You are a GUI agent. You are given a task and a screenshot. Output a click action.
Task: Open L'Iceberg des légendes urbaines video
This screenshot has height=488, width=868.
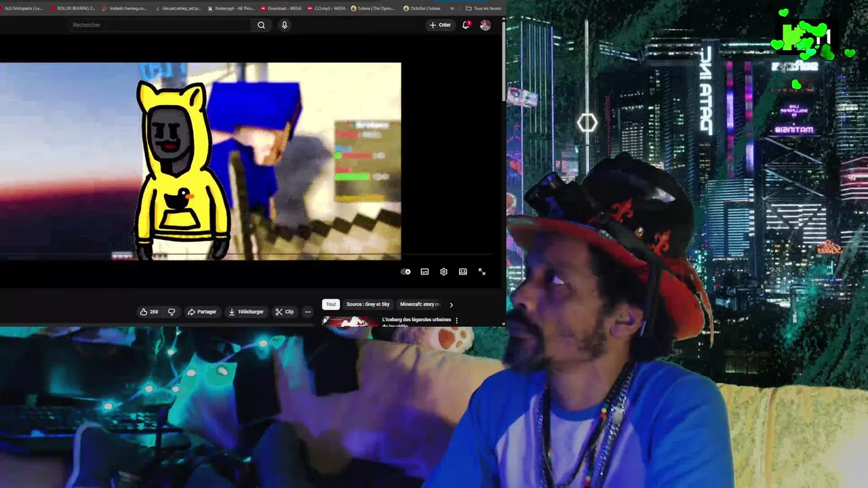pos(416,321)
